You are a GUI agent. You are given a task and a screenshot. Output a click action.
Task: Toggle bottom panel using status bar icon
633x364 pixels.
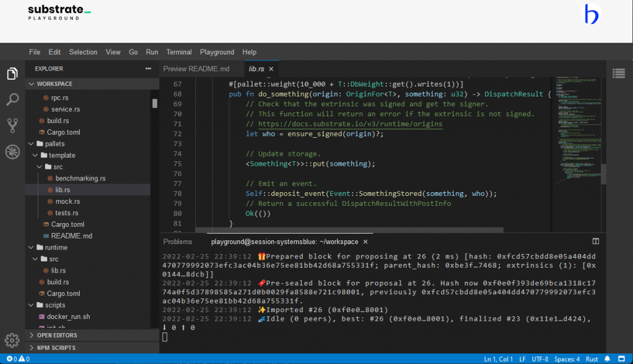(x=622, y=359)
